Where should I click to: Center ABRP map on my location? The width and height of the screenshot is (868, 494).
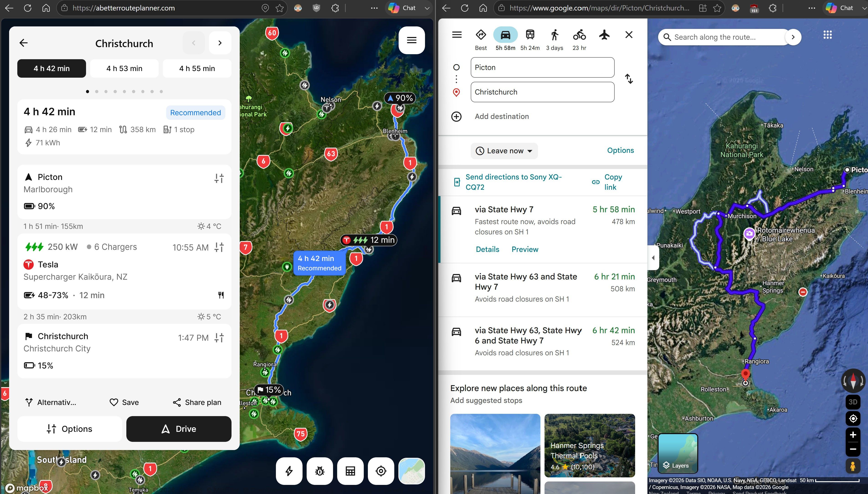point(381,471)
